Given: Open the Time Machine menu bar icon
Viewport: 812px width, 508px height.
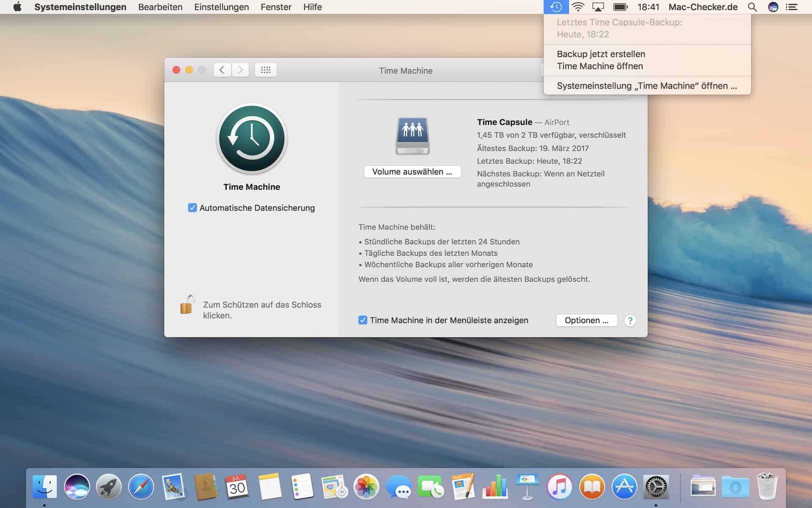Looking at the screenshot, I should pos(556,7).
